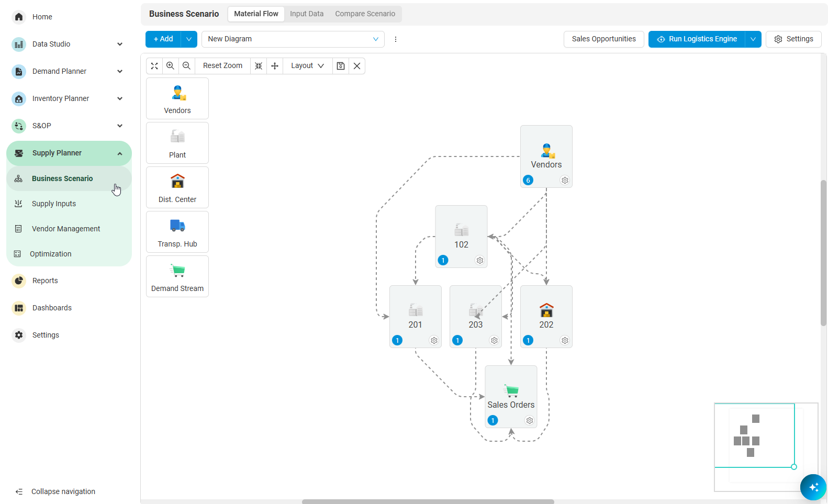Open gear settings on Sales Orders node
This screenshot has height=504, width=828.
coord(530,421)
